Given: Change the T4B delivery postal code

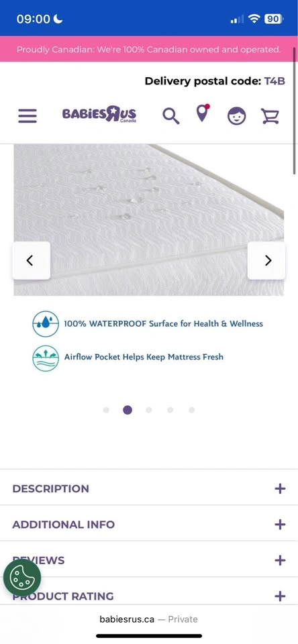Looking at the screenshot, I should point(274,81).
